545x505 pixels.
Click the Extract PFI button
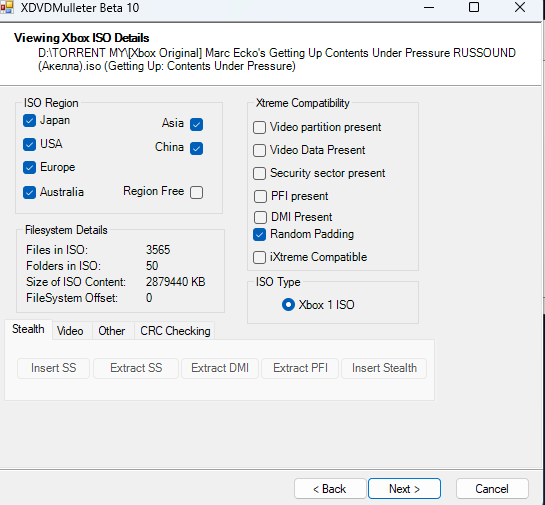tap(300, 368)
